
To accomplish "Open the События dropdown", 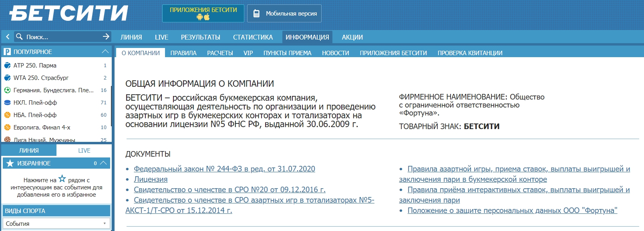I will click(x=56, y=223).
